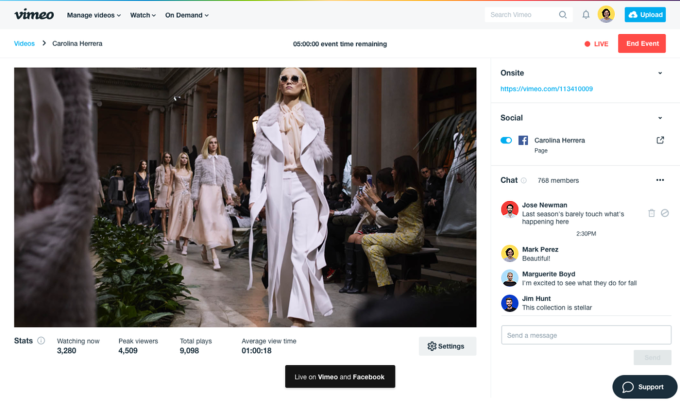Delete Jose Newman's chat message
Image resolution: width=680 pixels, height=401 pixels.
point(651,213)
